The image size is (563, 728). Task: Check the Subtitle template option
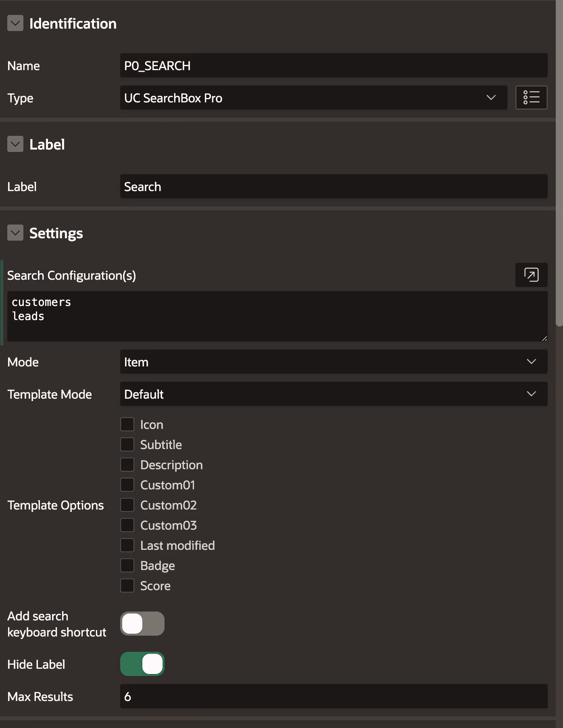[x=127, y=445]
